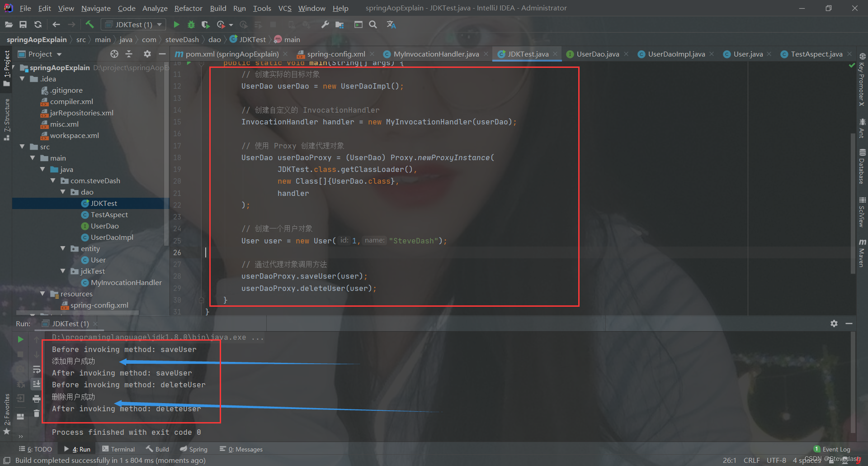Collapse the entity package
Screen dimensions: 868x466
63,248
